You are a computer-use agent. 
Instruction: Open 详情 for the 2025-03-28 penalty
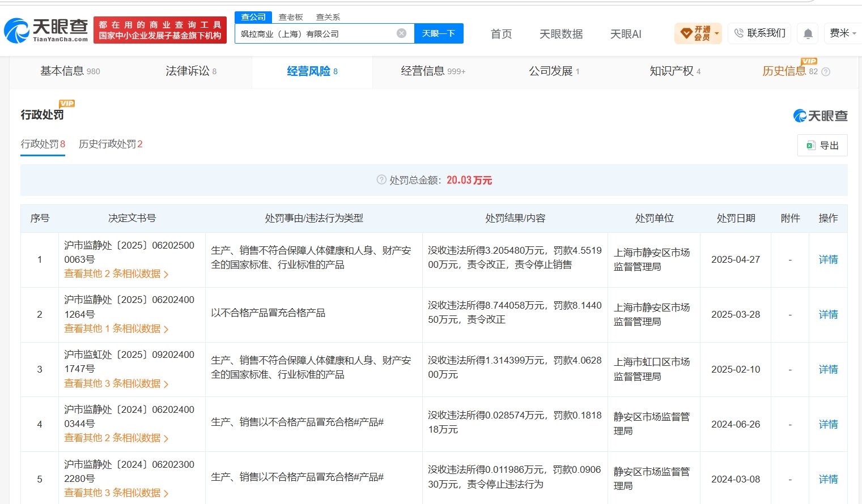828,314
